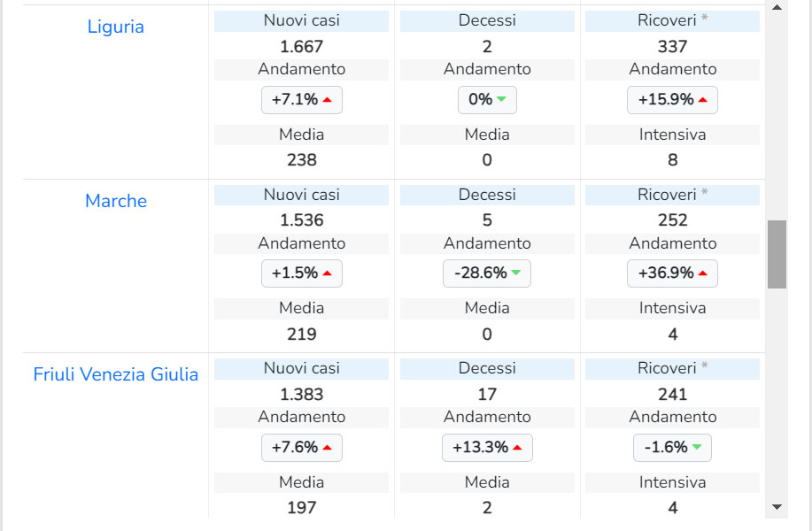Screen dimensions: 812x531
Task: Click the asterisk beside Friuli Ricoveri
Action: (x=705, y=367)
